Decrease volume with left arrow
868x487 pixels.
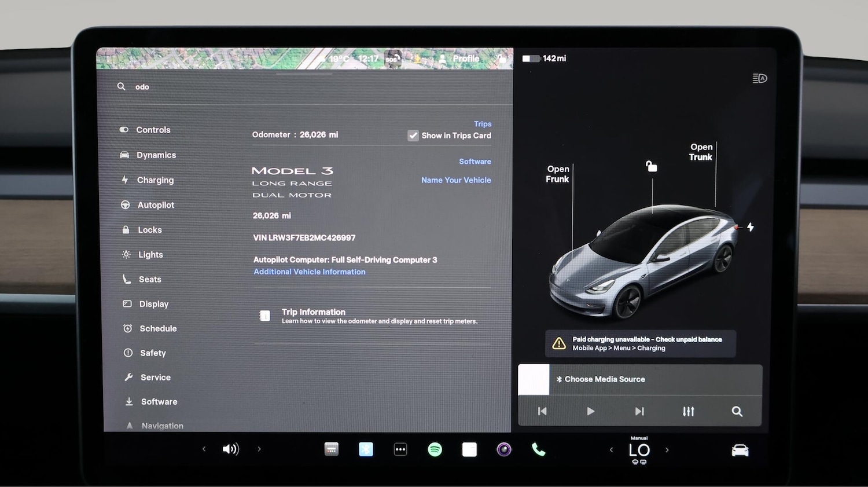[204, 449]
